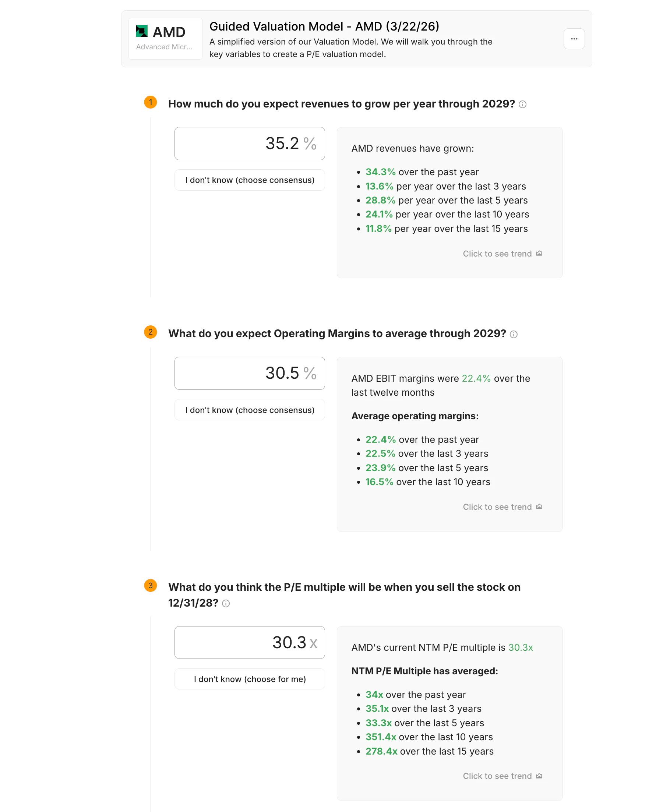Image resolution: width=656 pixels, height=812 pixels.
Task: Click the operating margin 30.5% input field
Action: click(x=249, y=373)
